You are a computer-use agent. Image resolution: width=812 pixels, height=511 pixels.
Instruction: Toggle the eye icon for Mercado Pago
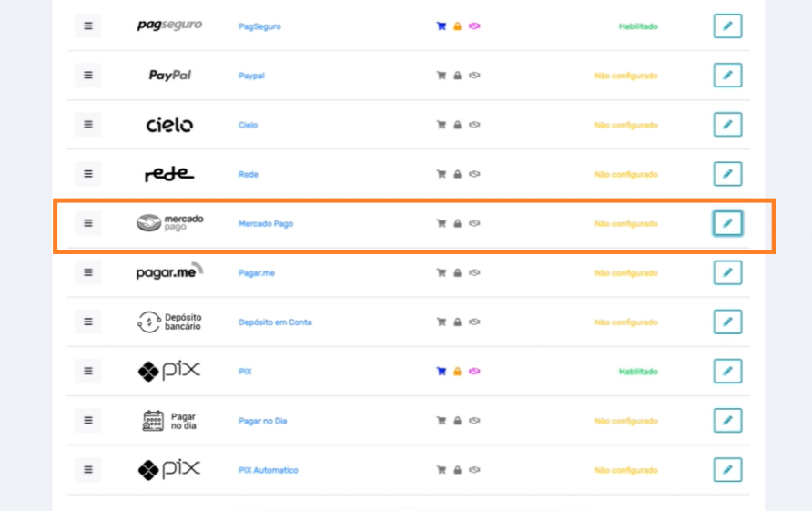[x=474, y=223]
